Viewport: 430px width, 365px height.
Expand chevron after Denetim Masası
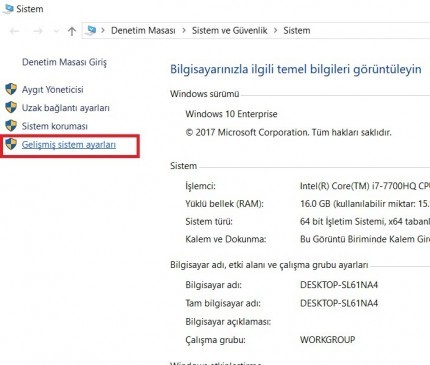(x=184, y=31)
